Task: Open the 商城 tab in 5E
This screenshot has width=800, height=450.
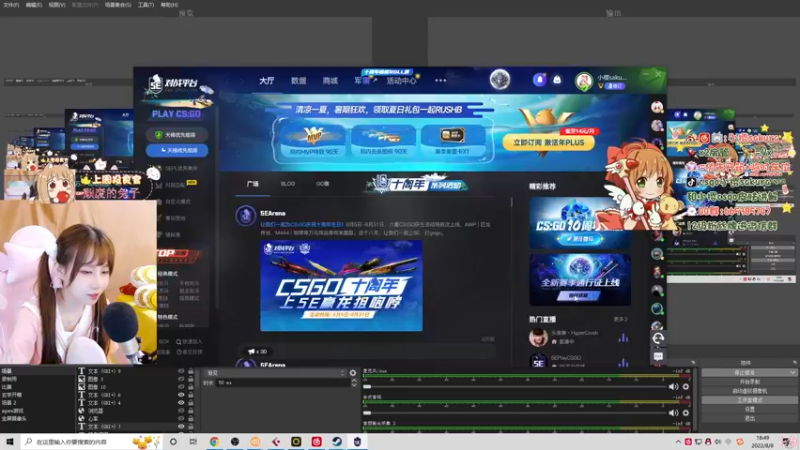Action: 330,81
